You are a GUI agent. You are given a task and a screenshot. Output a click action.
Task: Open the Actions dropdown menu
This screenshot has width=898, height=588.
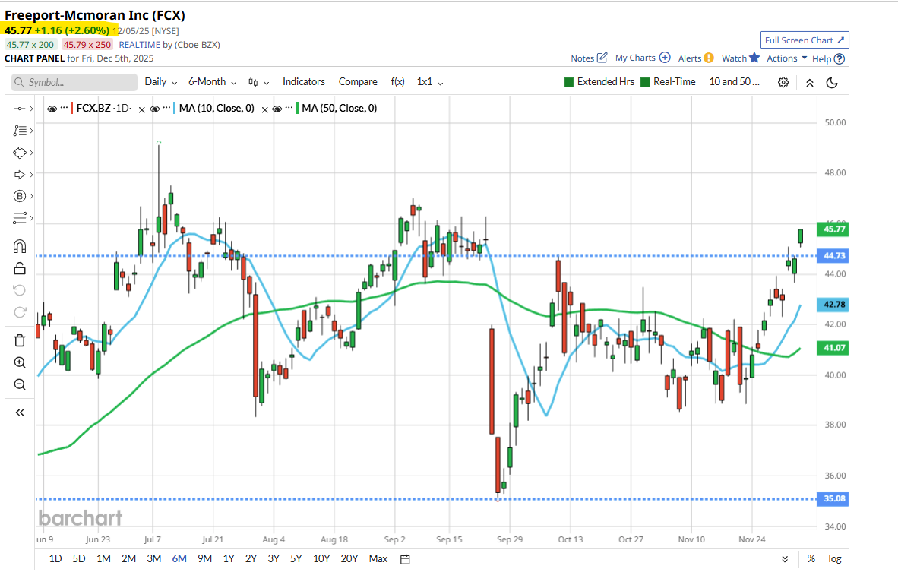786,58
